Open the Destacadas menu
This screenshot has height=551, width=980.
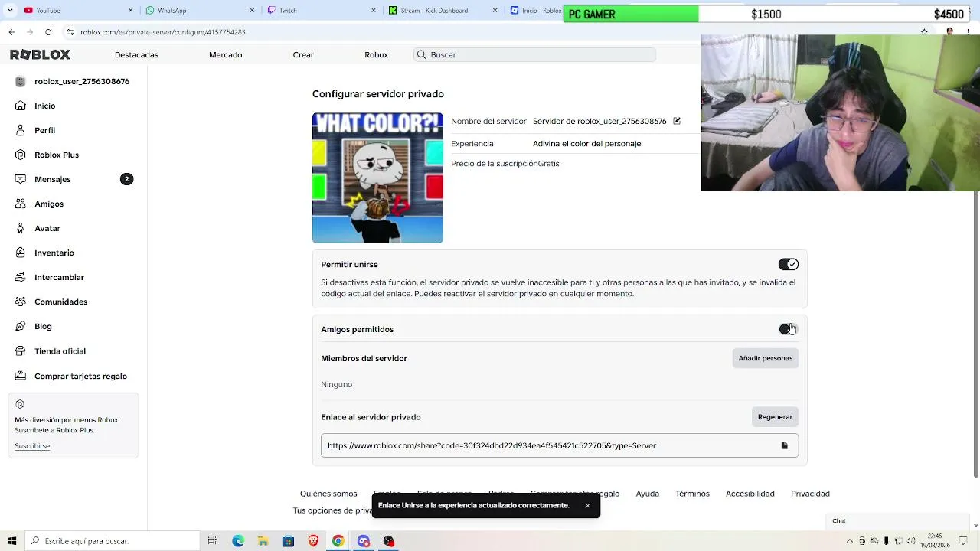click(136, 55)
